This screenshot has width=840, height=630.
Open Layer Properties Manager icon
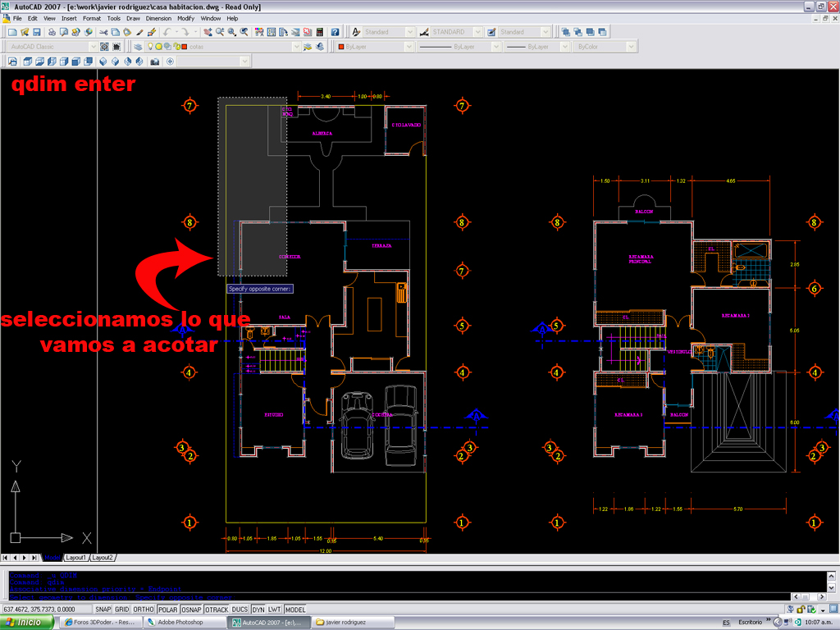tap(138, 47)
